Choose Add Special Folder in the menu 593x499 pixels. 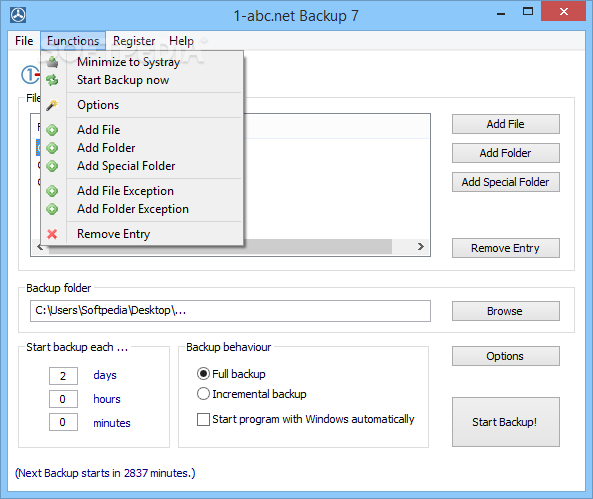[142, 166]
